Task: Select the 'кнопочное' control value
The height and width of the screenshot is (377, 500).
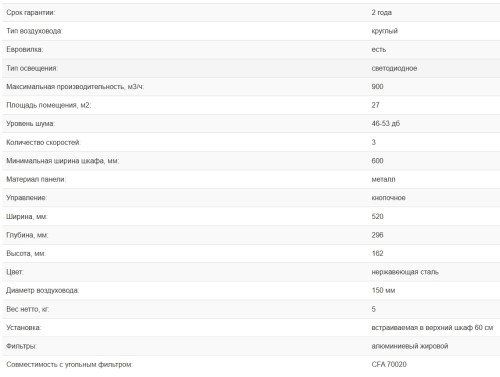Action: coord(389,198)
